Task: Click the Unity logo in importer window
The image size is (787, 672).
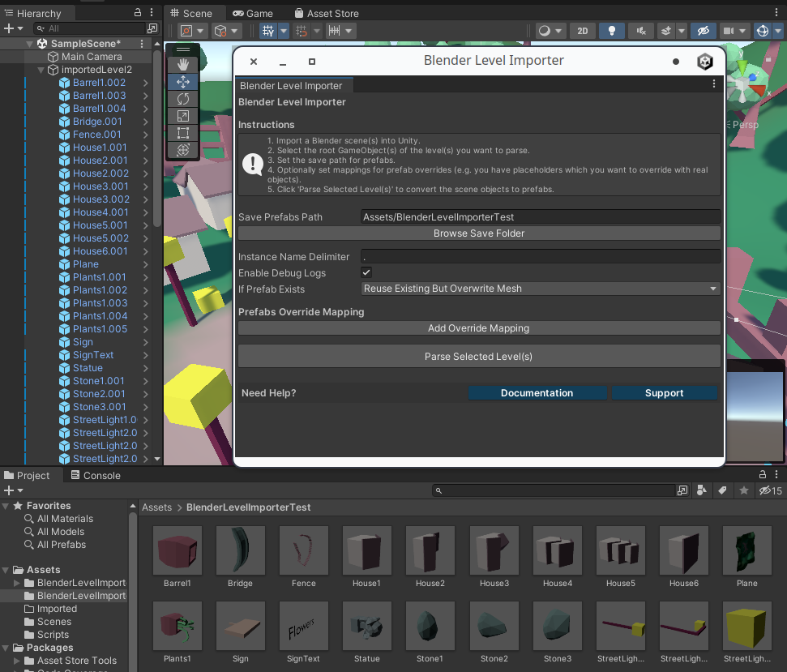Action: coord(705,62)
